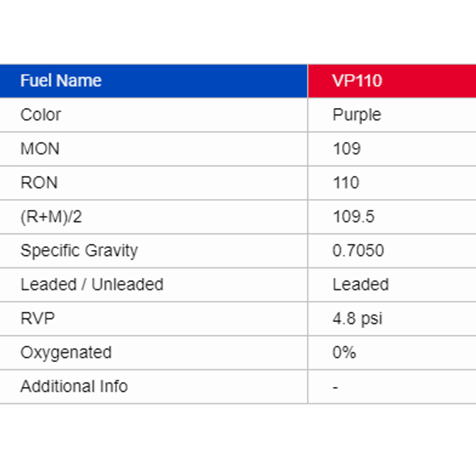Select the Specific Gravity label

click(79, 251)
